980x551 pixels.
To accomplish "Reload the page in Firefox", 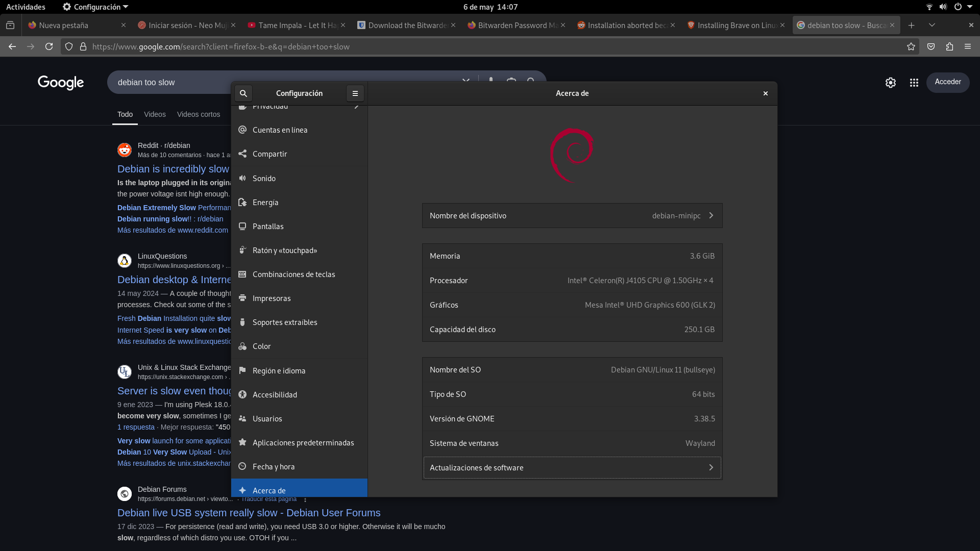I will point(49,46).
